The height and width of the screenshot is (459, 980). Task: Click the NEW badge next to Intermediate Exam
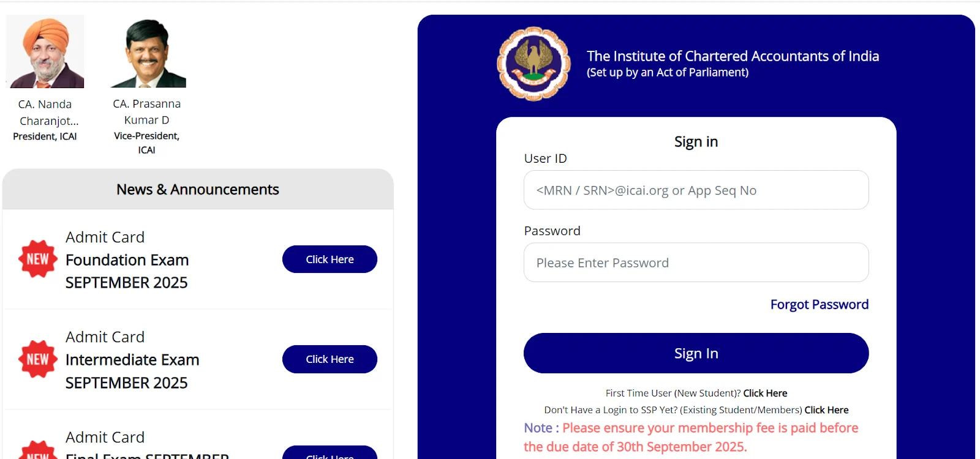click(37, 359)
